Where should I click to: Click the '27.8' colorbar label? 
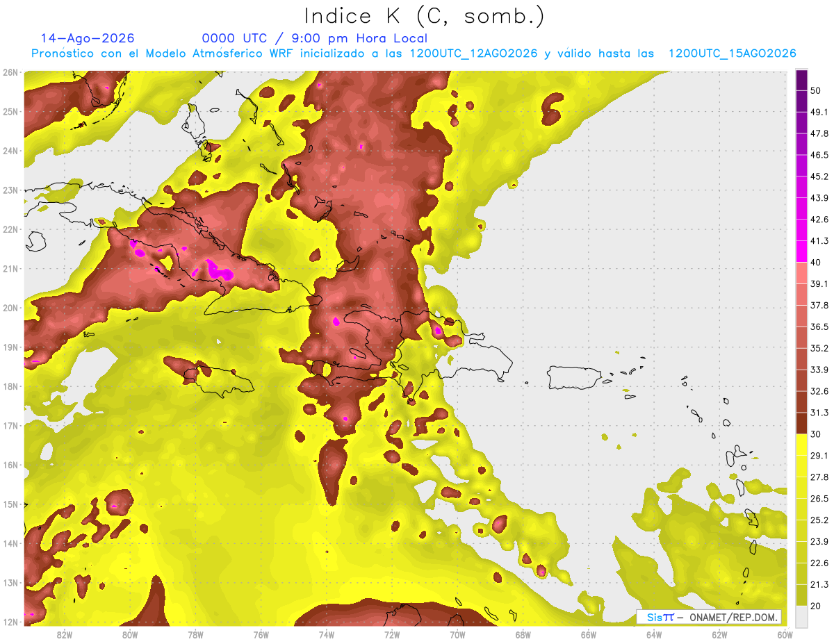pyautogui.click(x=819, y=477)
